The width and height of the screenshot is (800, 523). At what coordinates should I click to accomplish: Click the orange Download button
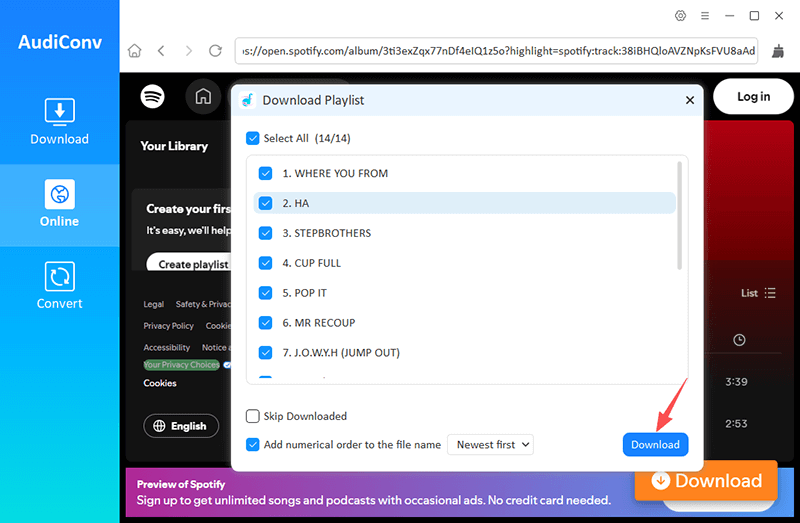[706, 480]
